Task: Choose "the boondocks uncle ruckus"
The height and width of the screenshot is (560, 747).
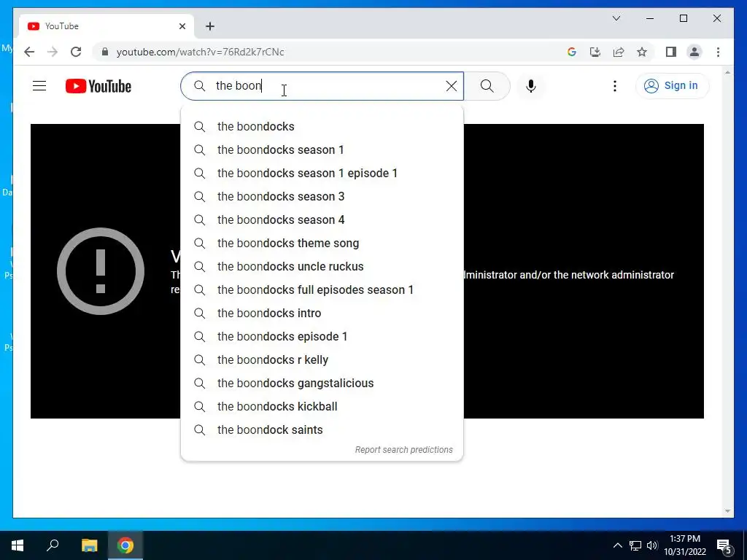Action: (x=322, y=266)
